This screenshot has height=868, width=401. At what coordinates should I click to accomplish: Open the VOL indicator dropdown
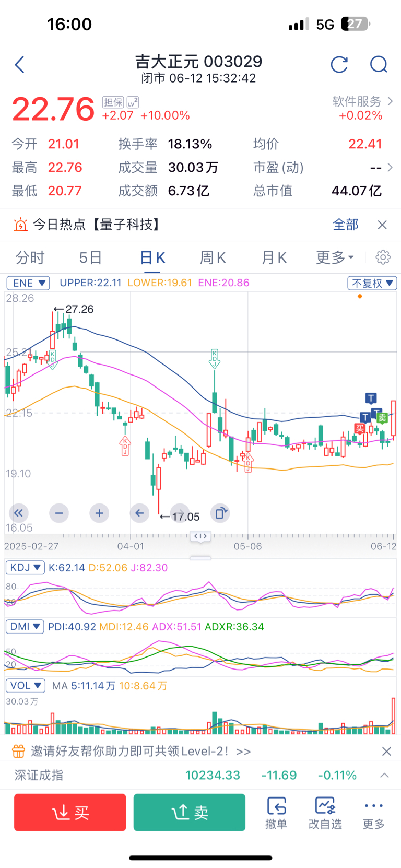[25, 685]
